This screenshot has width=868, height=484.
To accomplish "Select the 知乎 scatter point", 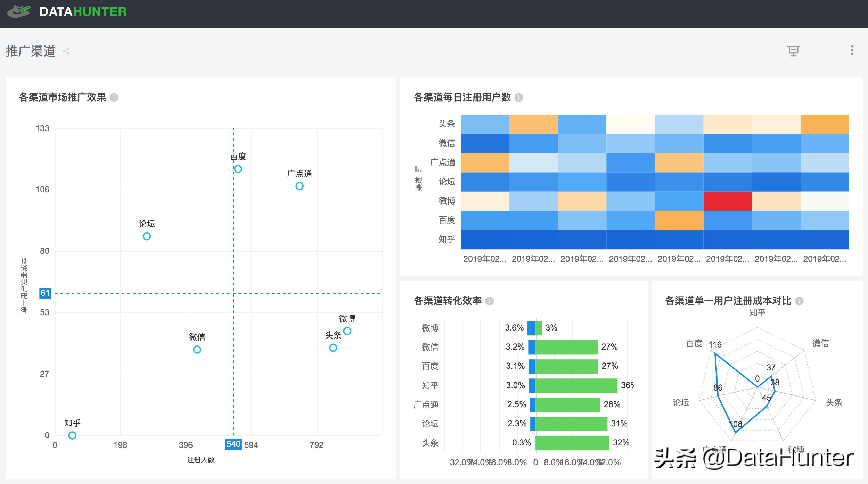I will coord(72,435).
